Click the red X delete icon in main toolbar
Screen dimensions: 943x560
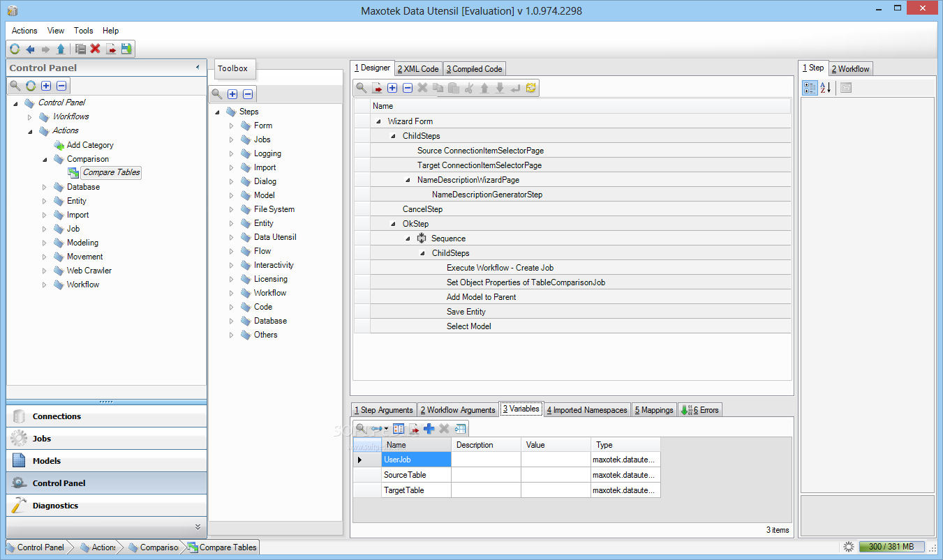96,49
